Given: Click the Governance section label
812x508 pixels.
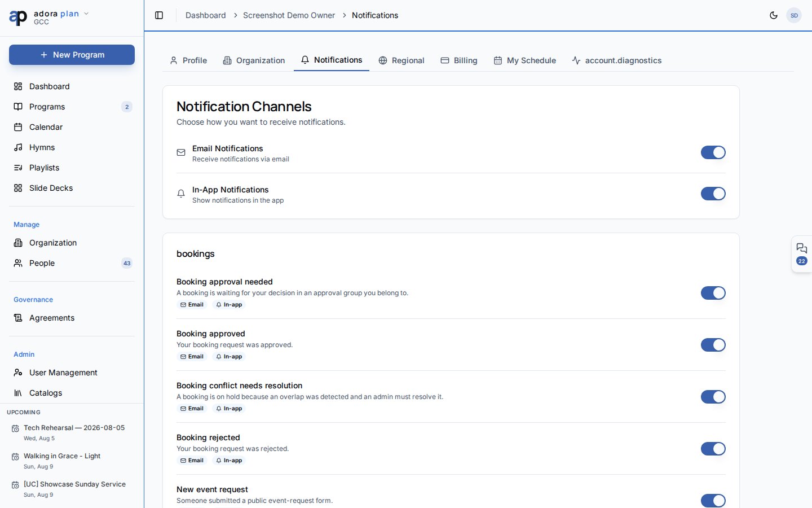Looking at the screenshot, I should [x=33, y=300].
